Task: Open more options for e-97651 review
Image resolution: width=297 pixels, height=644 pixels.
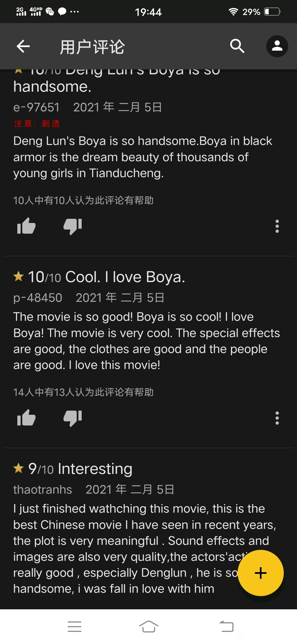Action: click(277, 226)
